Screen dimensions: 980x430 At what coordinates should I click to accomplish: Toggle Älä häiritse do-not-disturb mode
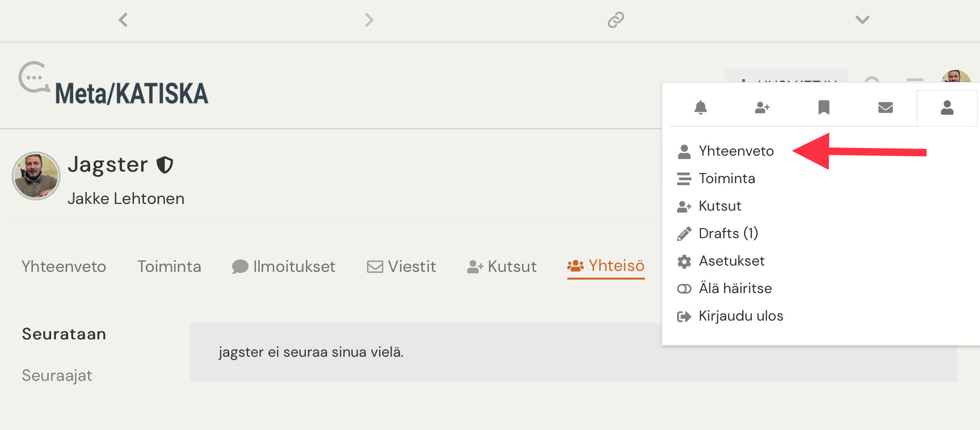(x=735, y=288)
